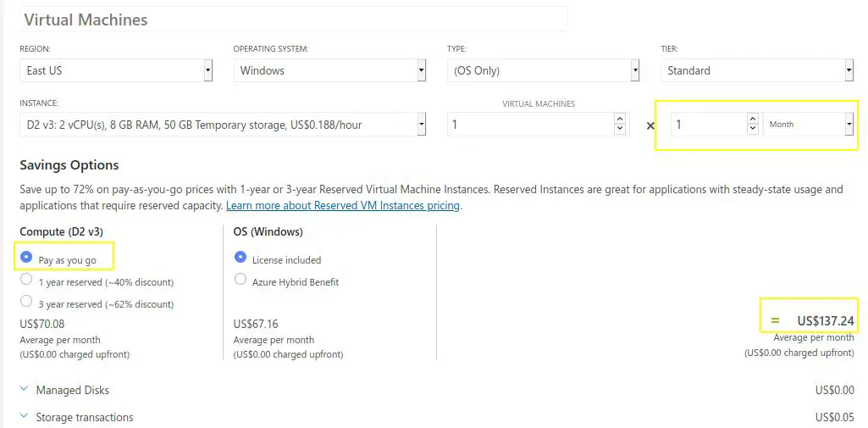Open Learn more about Reserved VM Instances pricing

[x=343, y=205]
